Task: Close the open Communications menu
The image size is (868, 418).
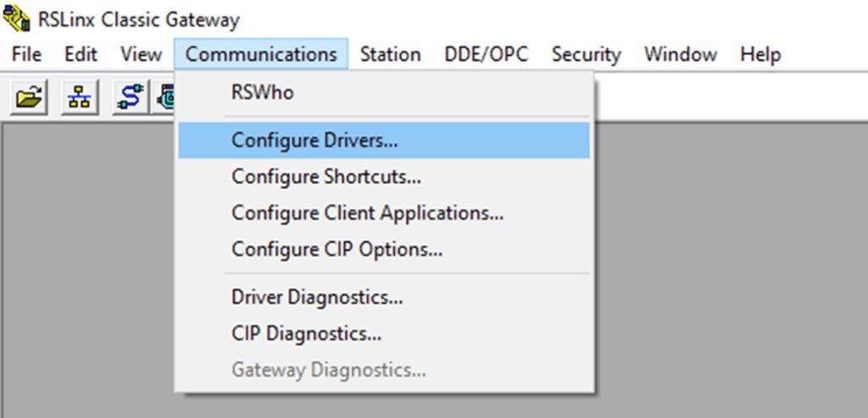Action: coord(261,54)
